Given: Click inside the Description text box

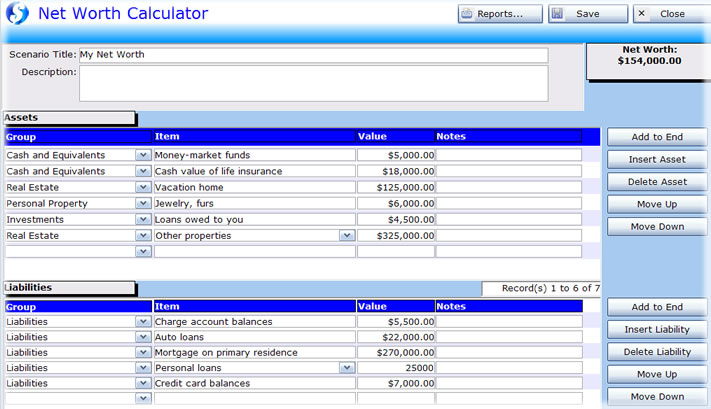Looking at the screenshot, I should click(x=313, y=83).
